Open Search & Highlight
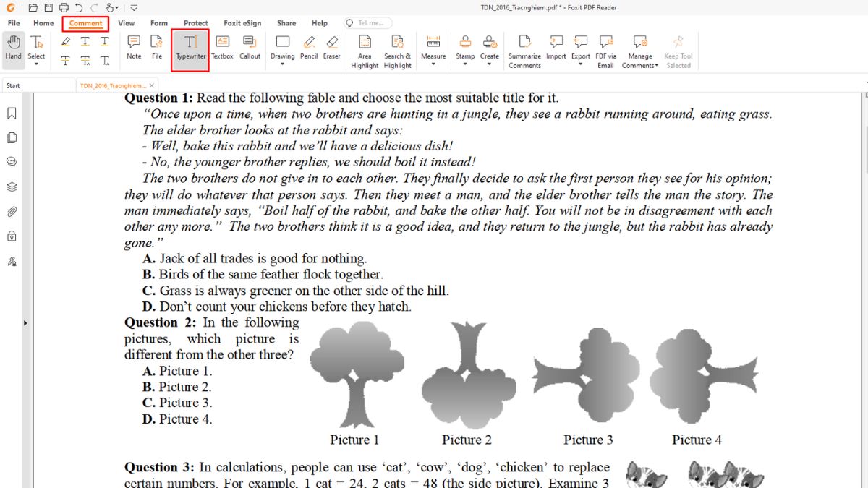The image size is (868, 488). (x=397, y=51)
